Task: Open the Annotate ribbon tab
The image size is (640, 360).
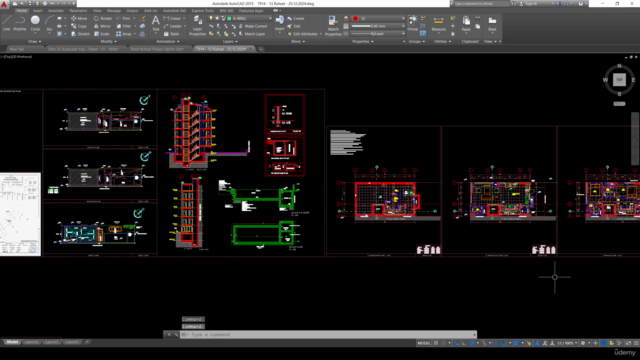Action: tap(56, 11)
